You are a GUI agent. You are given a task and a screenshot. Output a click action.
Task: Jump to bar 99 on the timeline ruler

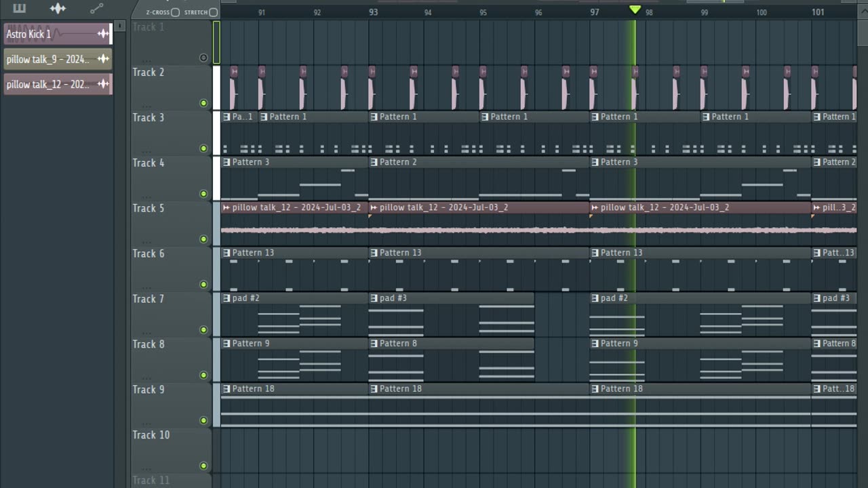point(705,12)
